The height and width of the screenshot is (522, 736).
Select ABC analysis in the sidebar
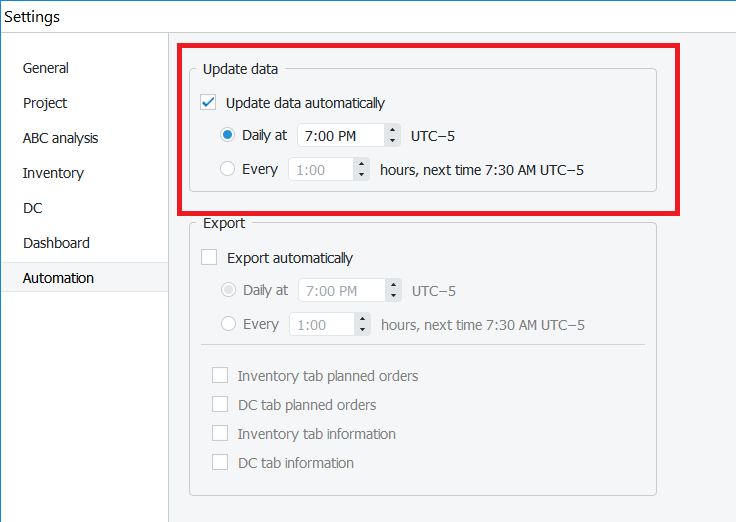click(60, 138)
